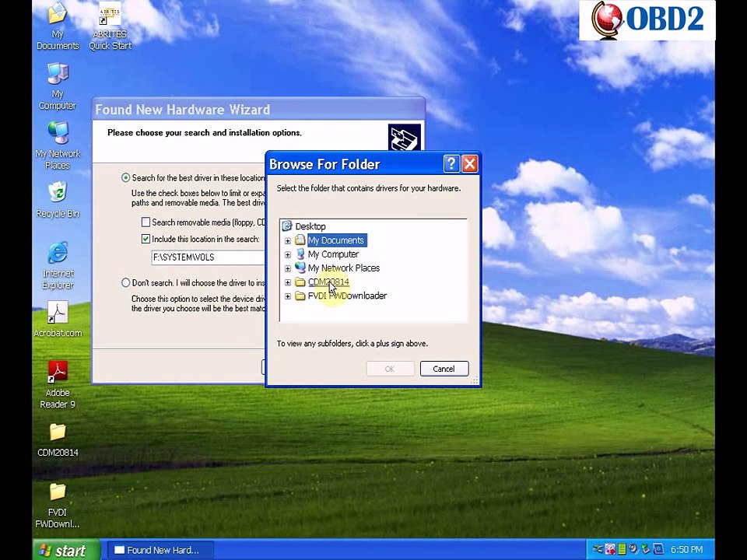This screenshot has height=560, width=747.
Task: Click the system tray clock showing 6:50 PM
Action: point(686,550)
